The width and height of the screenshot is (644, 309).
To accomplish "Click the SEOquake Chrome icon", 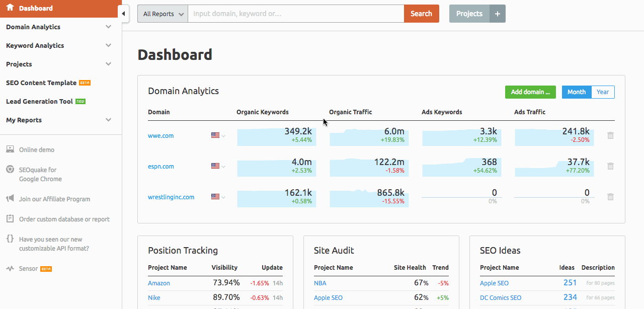I will 10,170.
